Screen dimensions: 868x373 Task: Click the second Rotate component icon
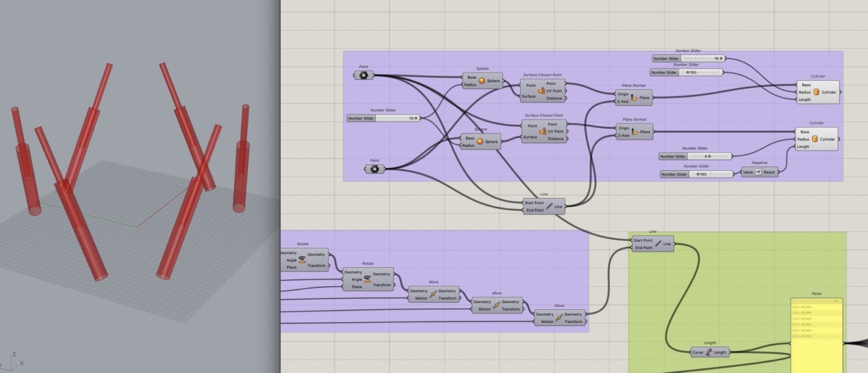[x=368, y=279]
